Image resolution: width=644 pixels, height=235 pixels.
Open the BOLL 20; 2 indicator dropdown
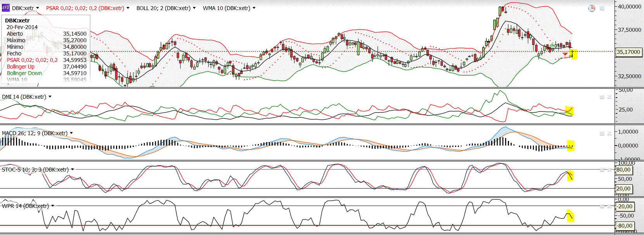coord(194,8)
